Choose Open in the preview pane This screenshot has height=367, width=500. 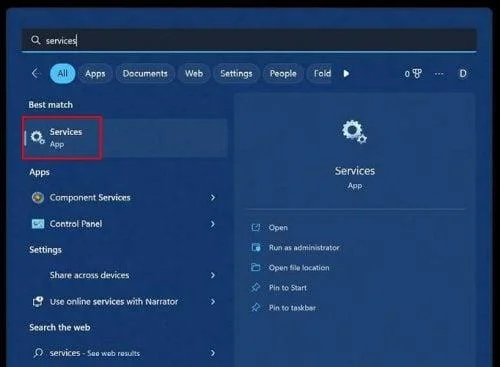(278, 228)
